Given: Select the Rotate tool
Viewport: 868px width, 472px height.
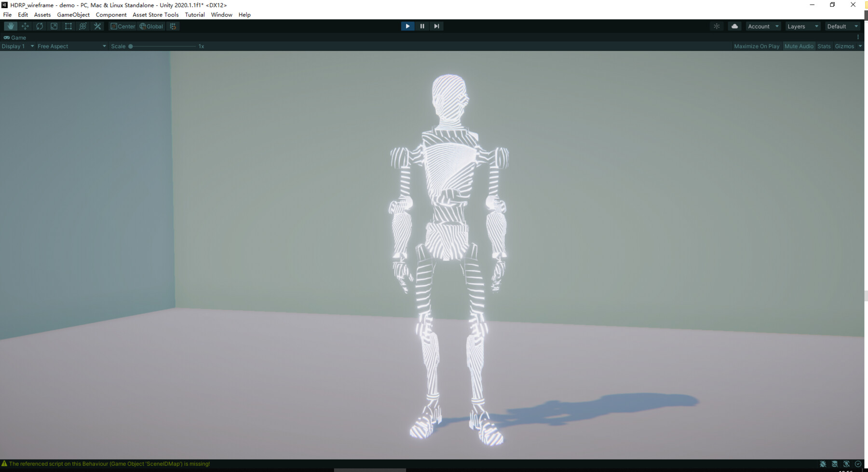Looking at the screenshot, I should click(39, 26).
